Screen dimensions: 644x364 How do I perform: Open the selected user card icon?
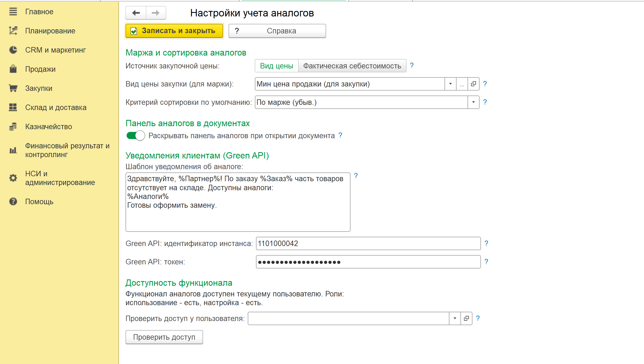(x=466, y=318)
